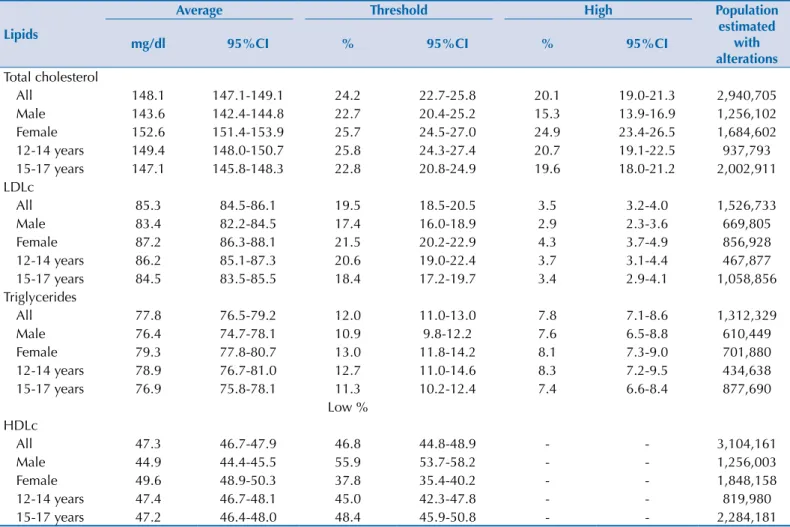Viewport: 790px width, 527px height.
Task: Click the "Lipids" column header
Action: 21,34
